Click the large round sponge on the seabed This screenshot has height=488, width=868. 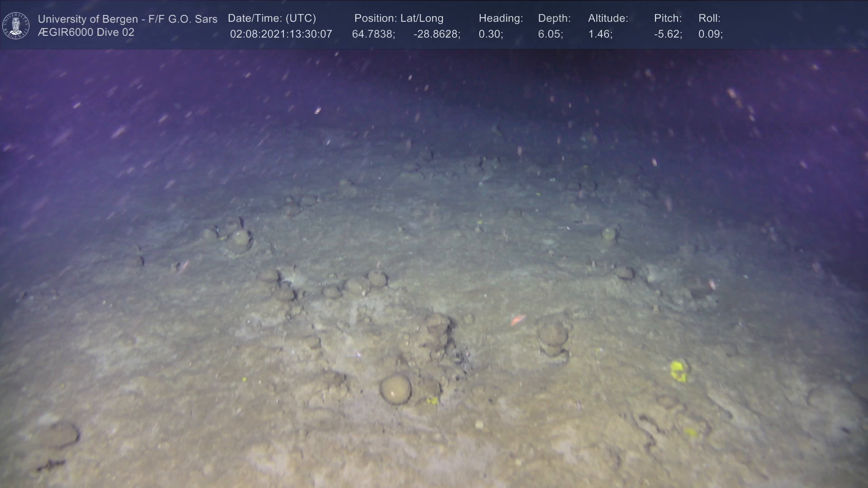pyautogui.click(x=396, y=389)
